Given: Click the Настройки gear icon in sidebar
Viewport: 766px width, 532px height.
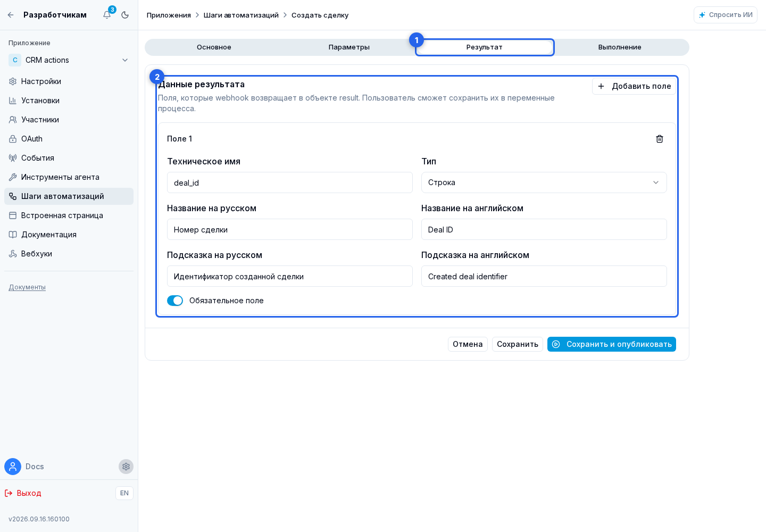Looking at the screenshot, I should 13,81.
